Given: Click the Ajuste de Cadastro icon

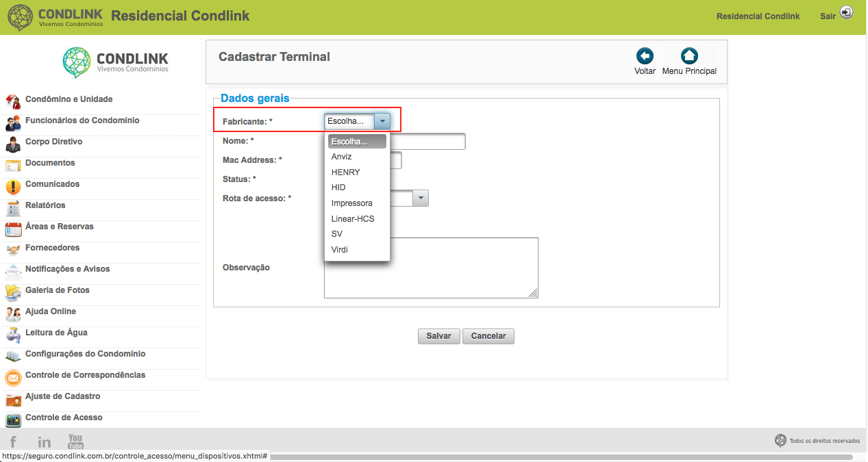Looking at the screenshot, I should 13,399.
